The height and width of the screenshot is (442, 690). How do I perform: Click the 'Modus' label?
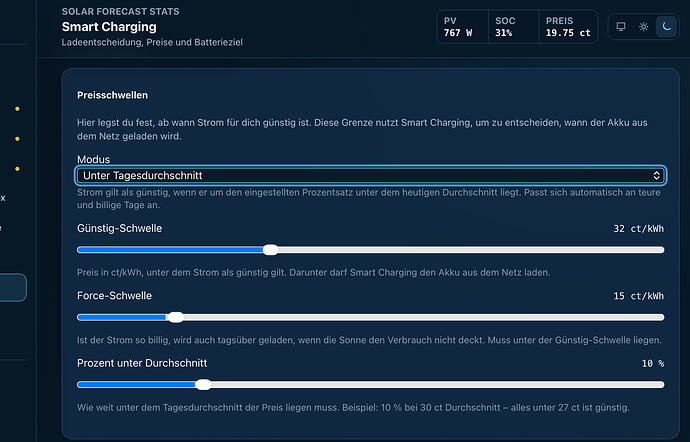[93, 159]
